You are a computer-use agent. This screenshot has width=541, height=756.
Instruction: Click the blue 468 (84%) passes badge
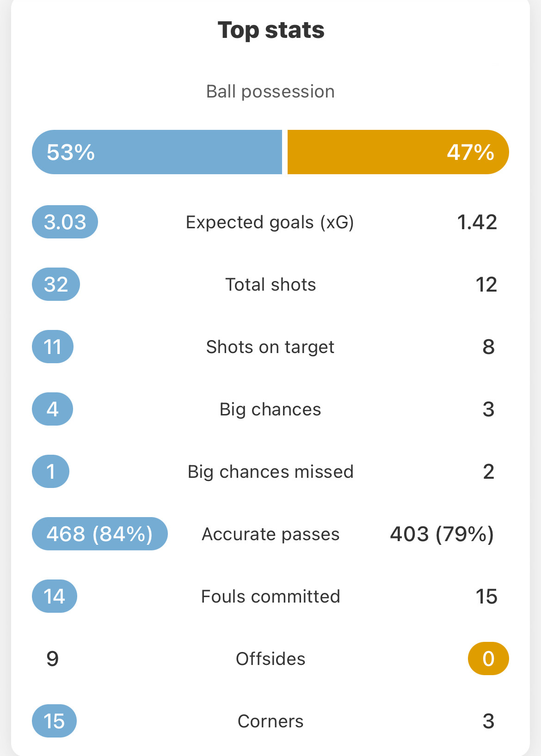pos(99,534)
